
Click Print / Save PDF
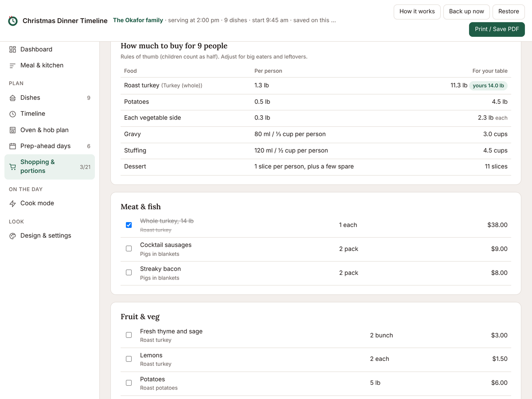pyautogui.click(x=497, y=29)
